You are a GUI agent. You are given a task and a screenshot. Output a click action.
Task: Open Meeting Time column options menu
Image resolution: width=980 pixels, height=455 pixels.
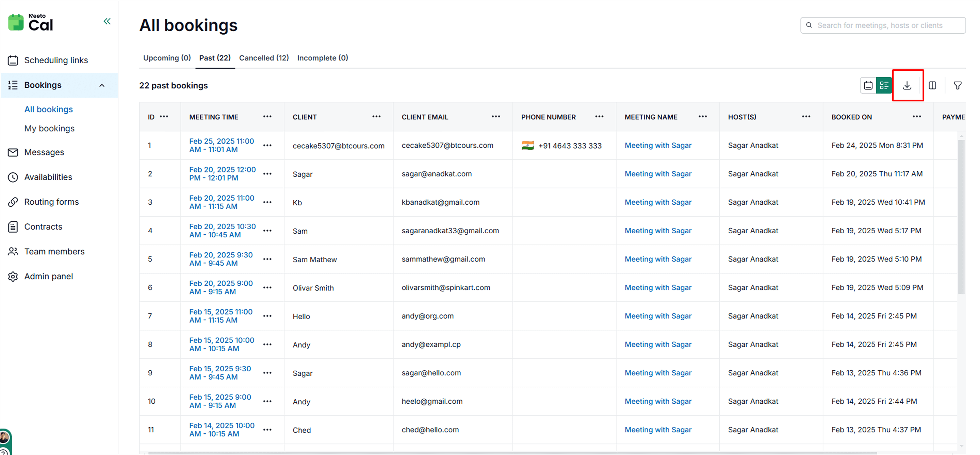pyautogui.click(x=267, y=117)
